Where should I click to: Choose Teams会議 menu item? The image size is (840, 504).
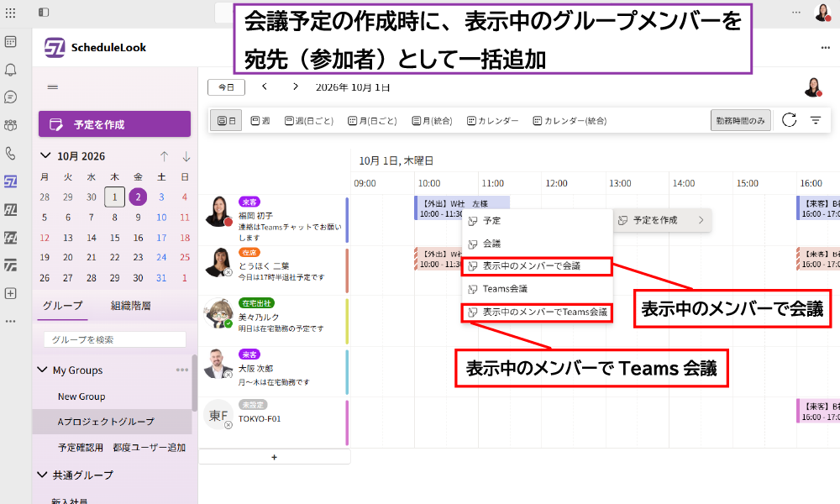coord(538,289)
